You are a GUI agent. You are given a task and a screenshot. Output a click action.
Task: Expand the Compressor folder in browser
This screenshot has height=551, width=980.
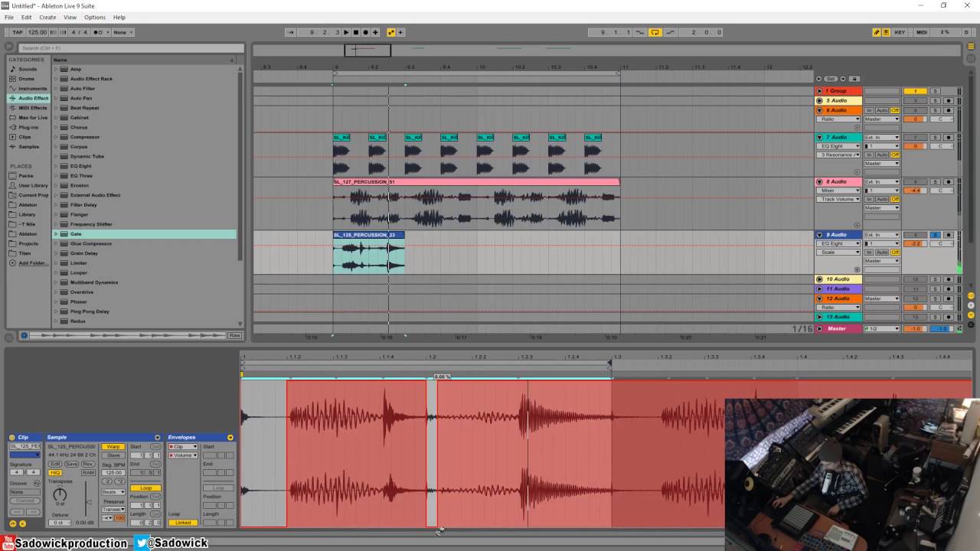tap(56, 137)
